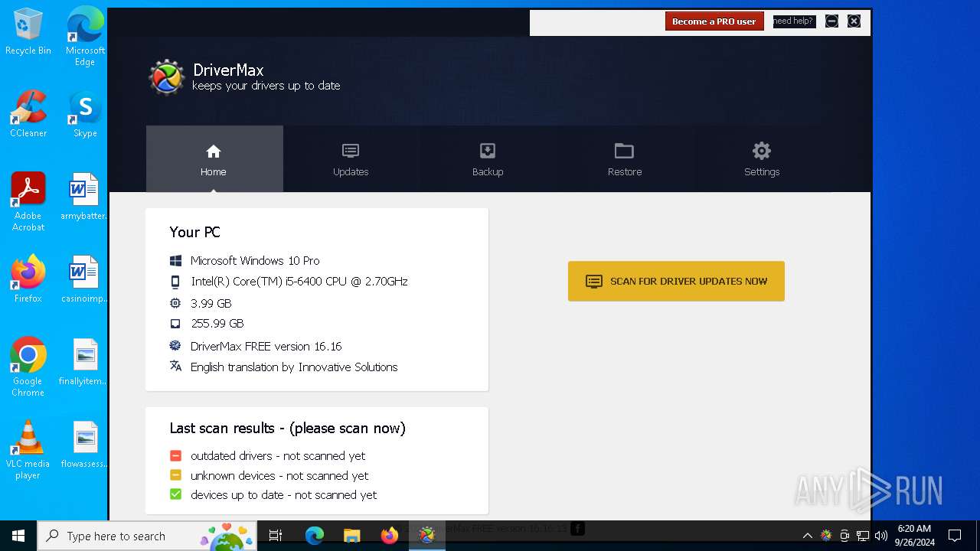
Task: Click 'outdated drivers - not scanned yet' text
Action: coord(278,456)
